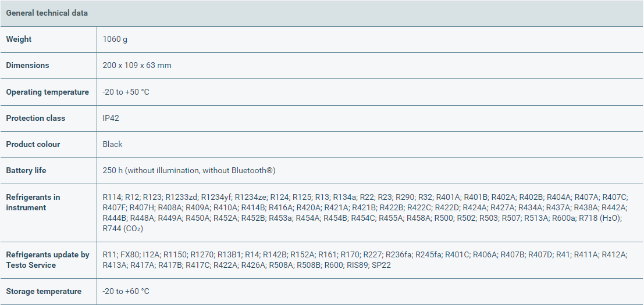Click Refrigerants update by Testo Service label

[x=48, y=260]
